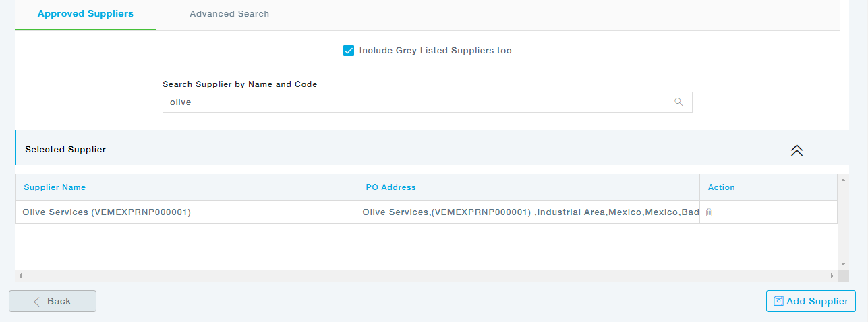This screenshot has height=322, width=868.
Task: Click the Add Supplier button
Action: tap(811, 301)
